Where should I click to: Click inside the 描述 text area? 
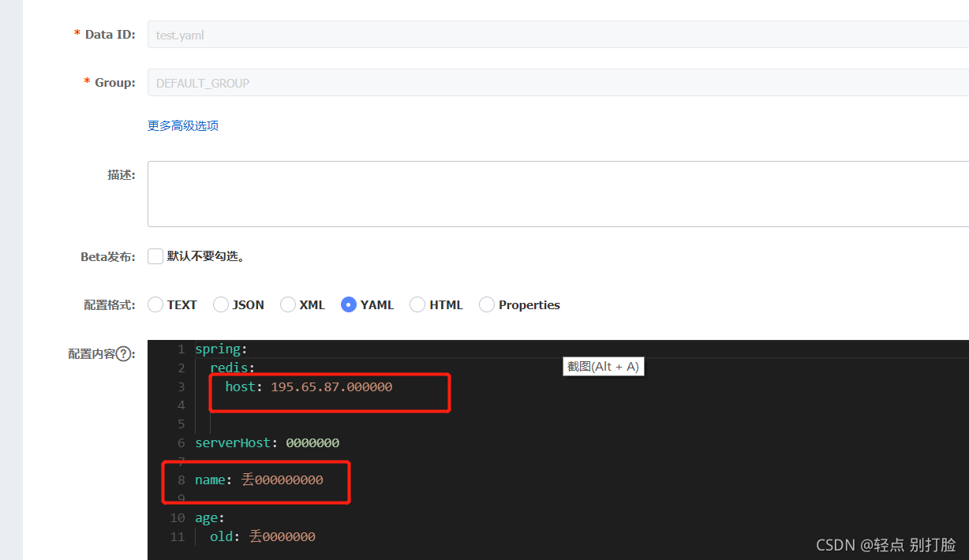[558, 194]
